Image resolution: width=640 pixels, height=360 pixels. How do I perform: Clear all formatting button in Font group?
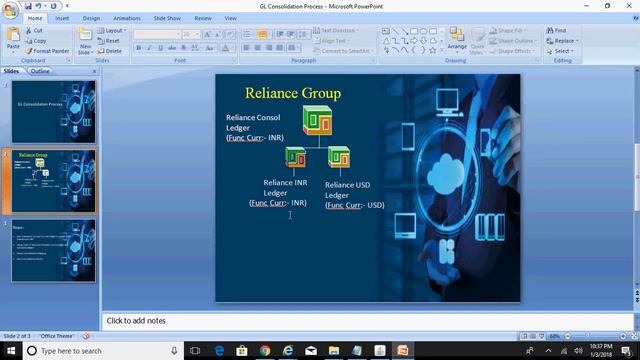[x=230, y=35]
